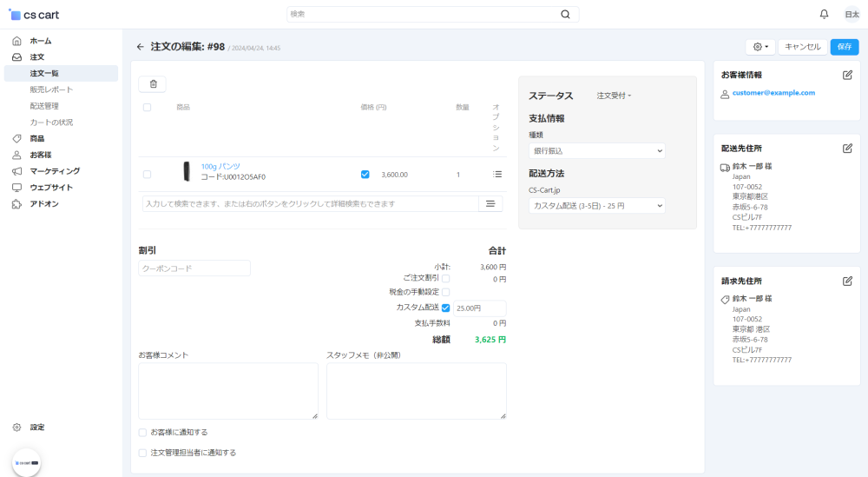Click the 注文 inbox icon

pos(17,57)
